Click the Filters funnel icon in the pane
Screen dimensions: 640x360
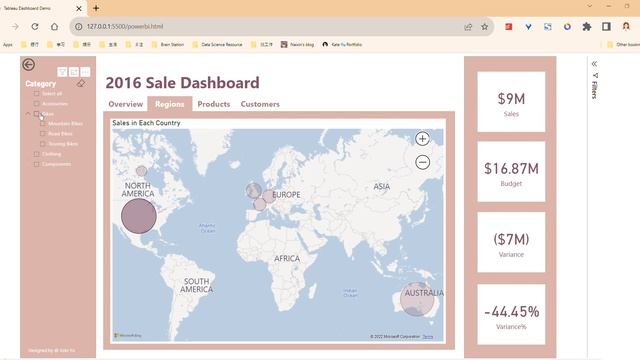click(595, 76)
